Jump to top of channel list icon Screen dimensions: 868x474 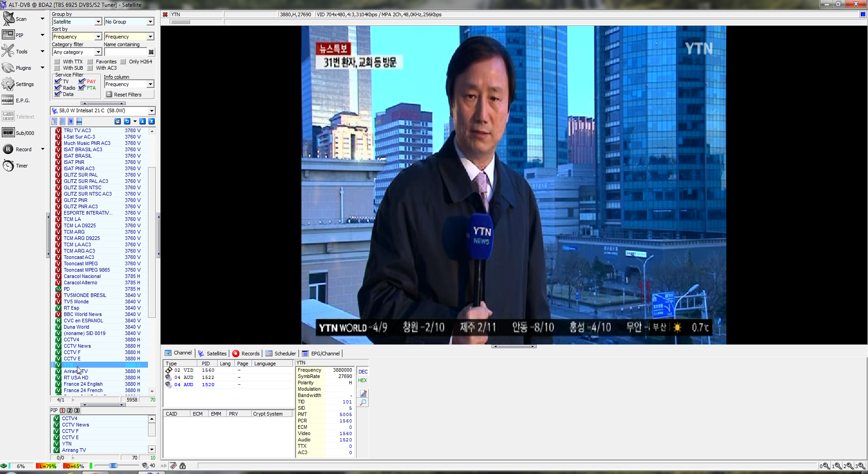coord(143,121)
